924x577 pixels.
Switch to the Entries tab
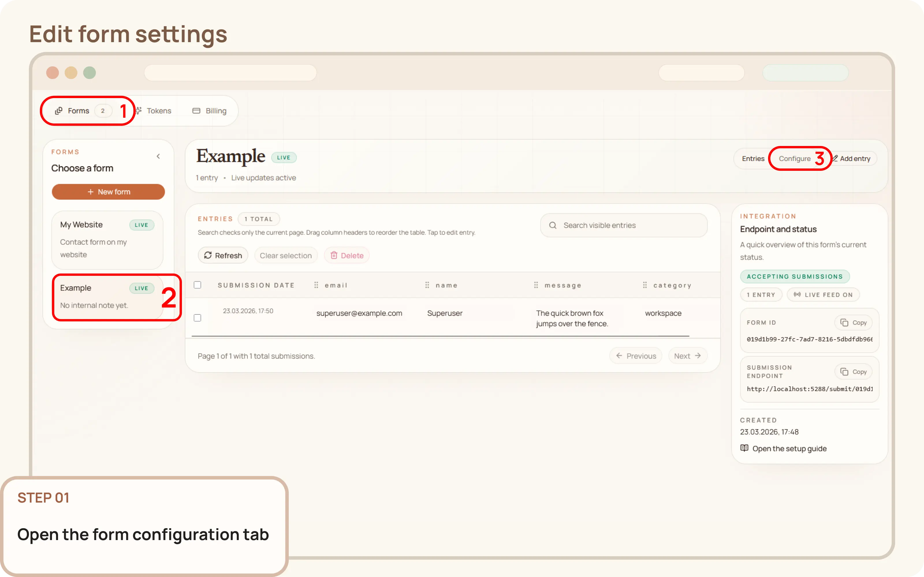point(752,158)
